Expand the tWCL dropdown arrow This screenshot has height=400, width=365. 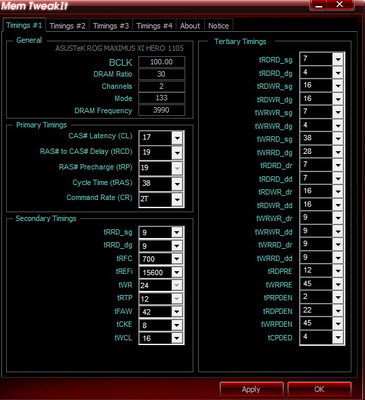click(x=177, y=338)
